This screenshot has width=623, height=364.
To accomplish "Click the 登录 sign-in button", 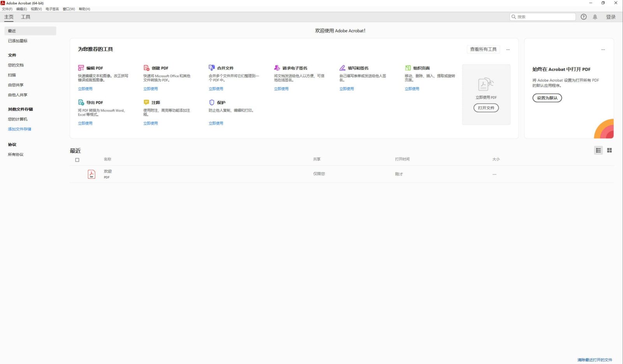I will coord(611,17).
